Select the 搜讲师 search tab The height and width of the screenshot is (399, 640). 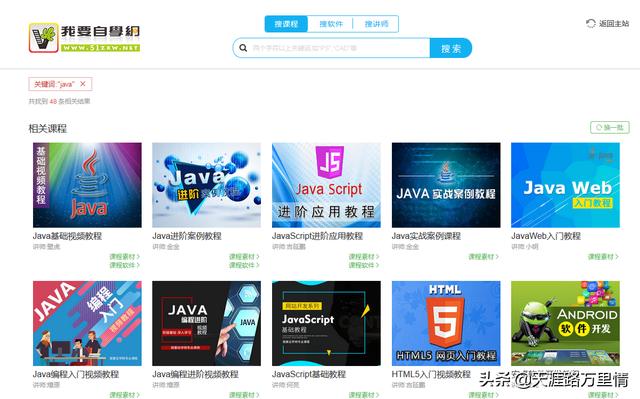[x=376, y=24]
